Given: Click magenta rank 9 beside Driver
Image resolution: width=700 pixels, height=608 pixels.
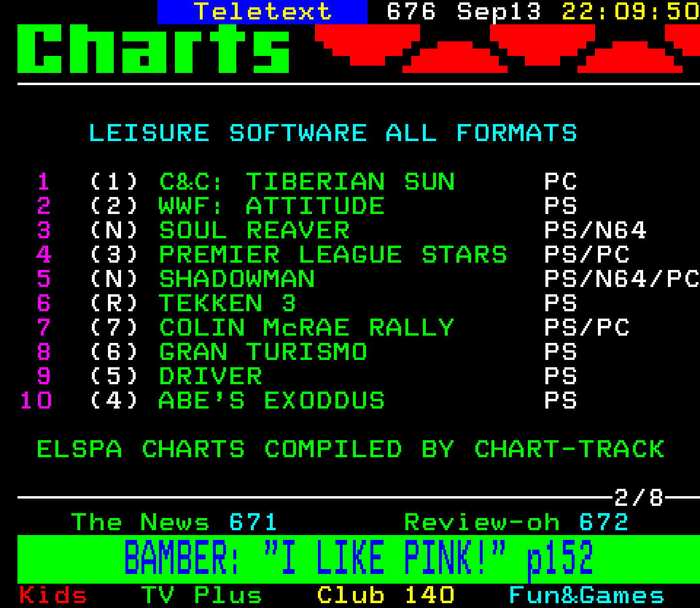Looking at the screenshot, I should (44, 376).
